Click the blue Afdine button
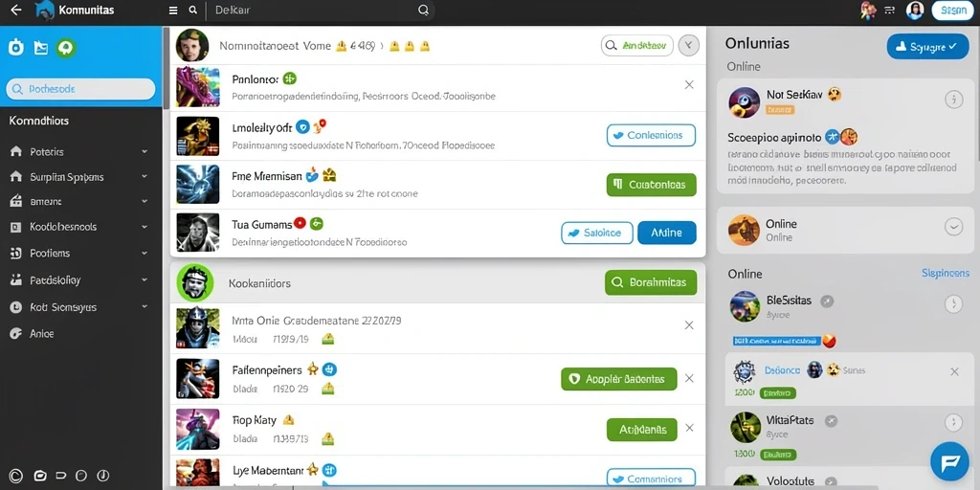 (667, 233)
